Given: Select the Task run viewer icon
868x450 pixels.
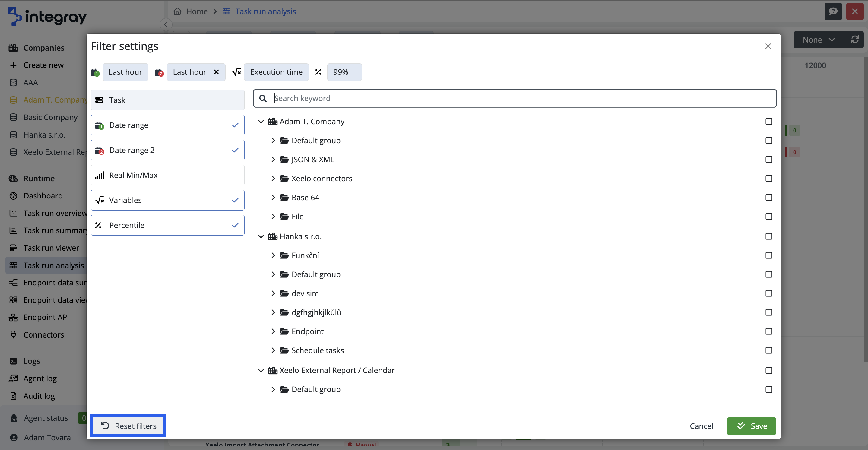Looking at the screenshot, I should click(x=13, y=248).
